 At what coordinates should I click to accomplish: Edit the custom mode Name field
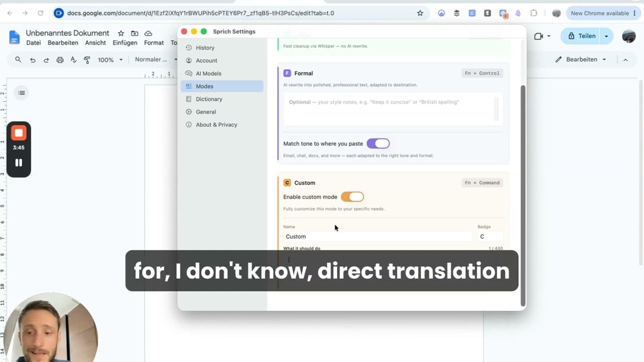[x=377, y=236]
